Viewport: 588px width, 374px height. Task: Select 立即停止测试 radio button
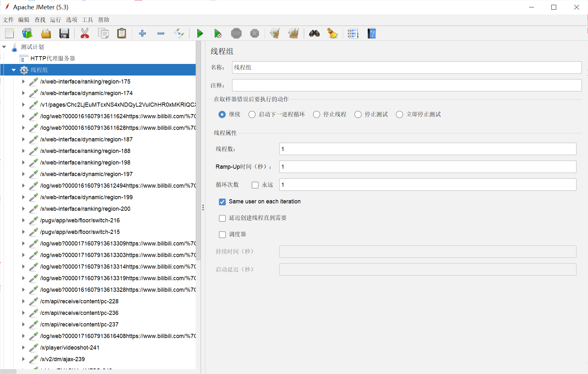coord(399,114)
